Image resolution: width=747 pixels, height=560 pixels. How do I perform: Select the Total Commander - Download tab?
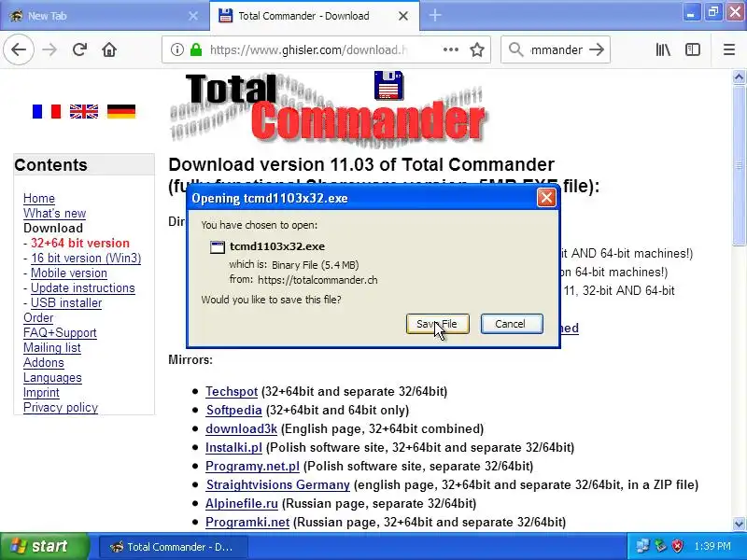[x=315, y=16]
